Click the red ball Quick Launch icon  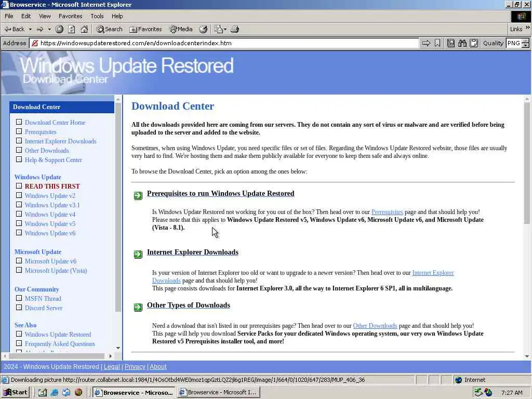(78, 393)
